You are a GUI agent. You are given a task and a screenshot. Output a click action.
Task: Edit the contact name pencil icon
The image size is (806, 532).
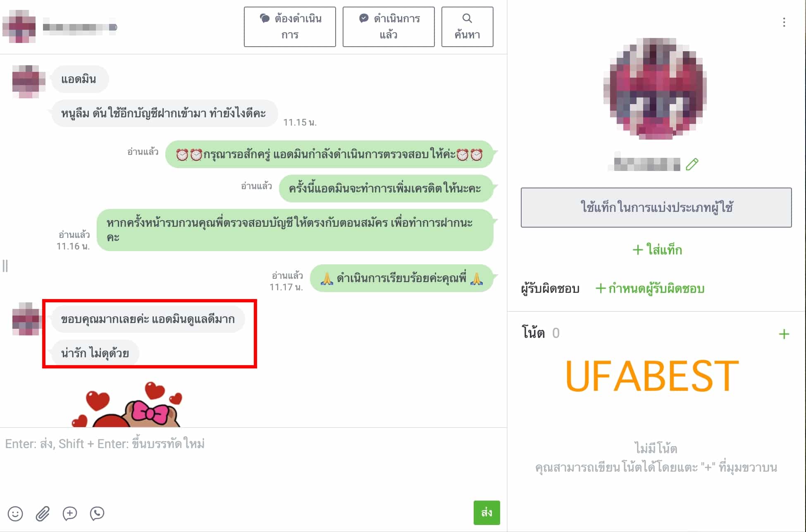tap(692, 164)
